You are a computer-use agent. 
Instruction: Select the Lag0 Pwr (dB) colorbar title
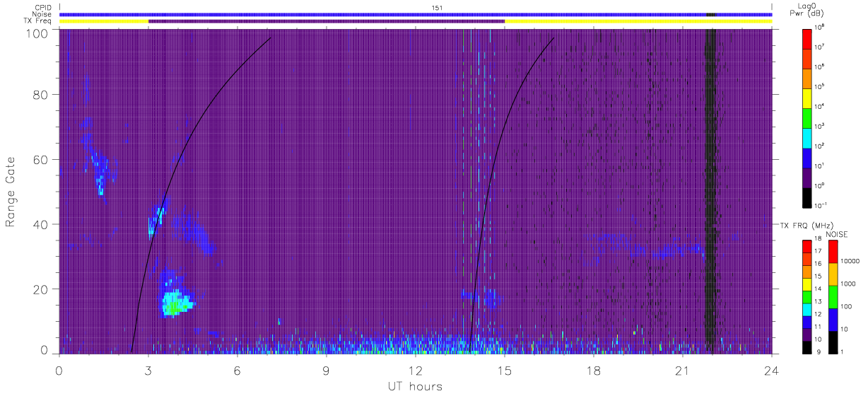(809, 9)
